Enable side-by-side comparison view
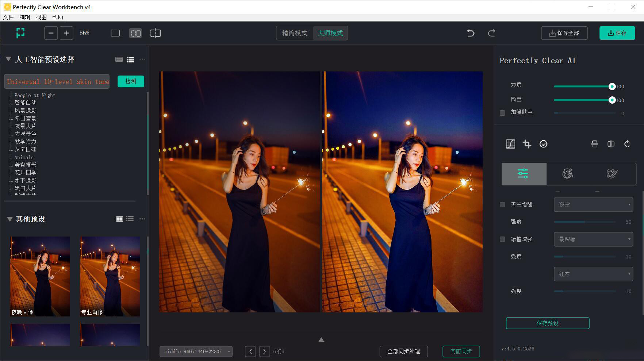Image resolution: width=644 pixels, height=361 pixels. coord(135,33)
